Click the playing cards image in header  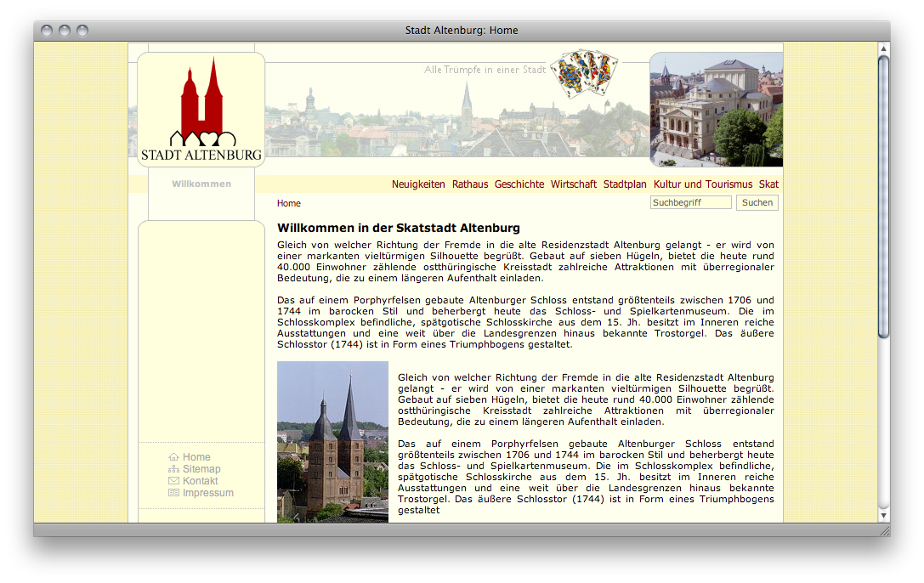pyautogui.click(x=583, y=73)
